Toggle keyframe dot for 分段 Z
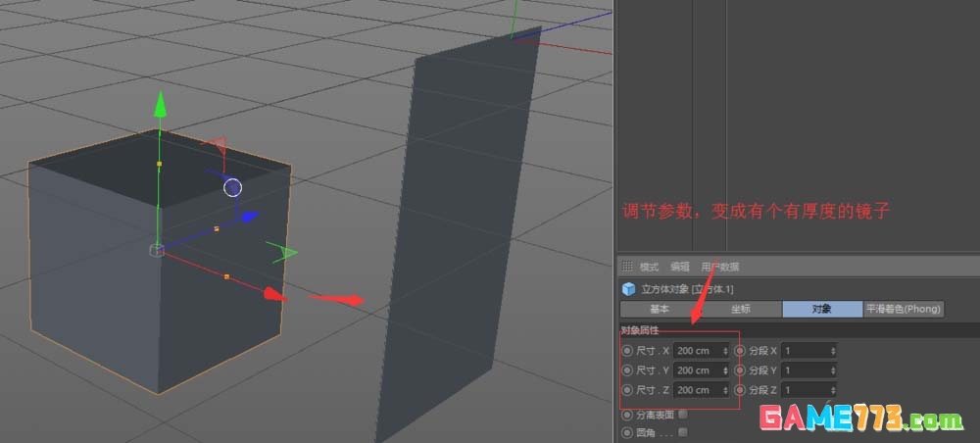The width and height of the screenshot is (980, 443). coord(741,390)
